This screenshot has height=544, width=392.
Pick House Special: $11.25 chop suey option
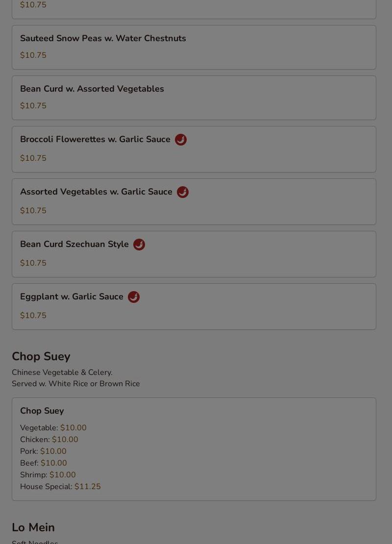60,486
